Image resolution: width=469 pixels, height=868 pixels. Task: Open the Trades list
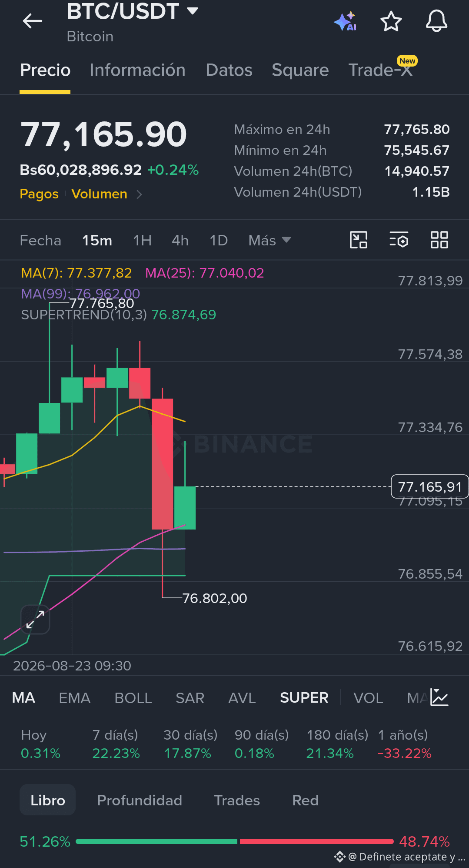(x=237, y=800)
